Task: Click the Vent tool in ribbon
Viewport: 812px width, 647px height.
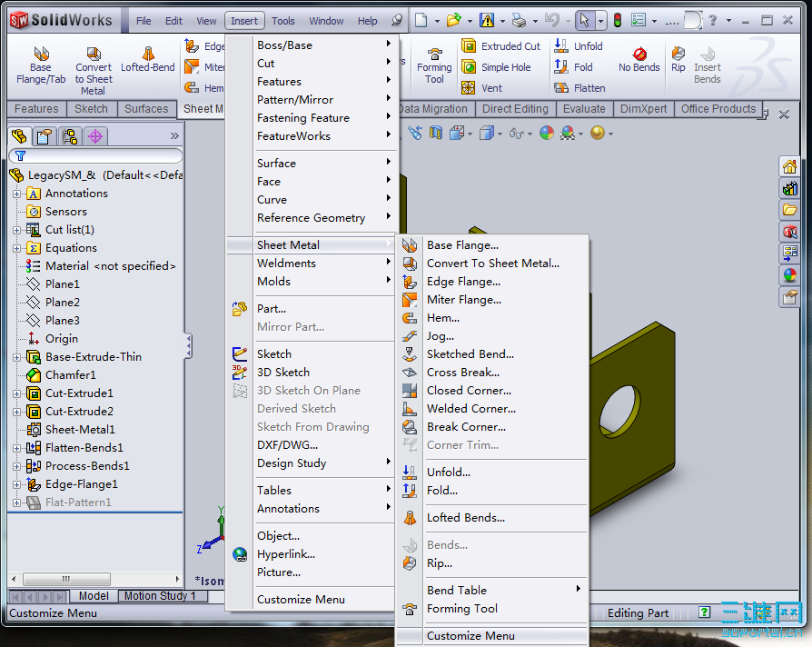Action: pyautogui.click(x=481, y=88)
